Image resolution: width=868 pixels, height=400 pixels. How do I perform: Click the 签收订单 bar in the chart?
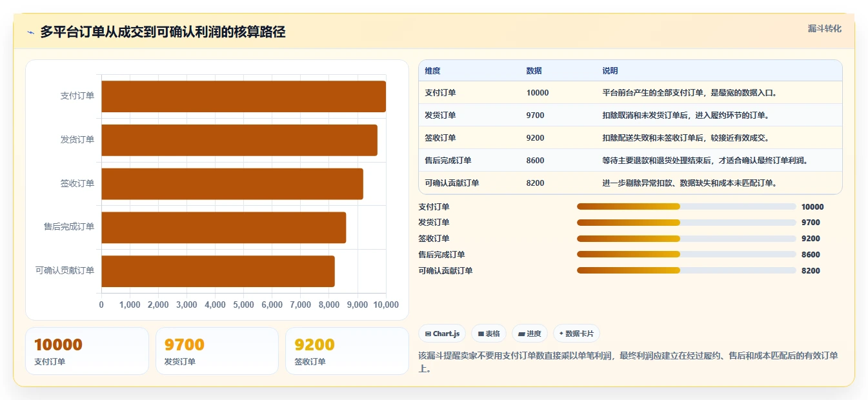click(x=232, y=184)
